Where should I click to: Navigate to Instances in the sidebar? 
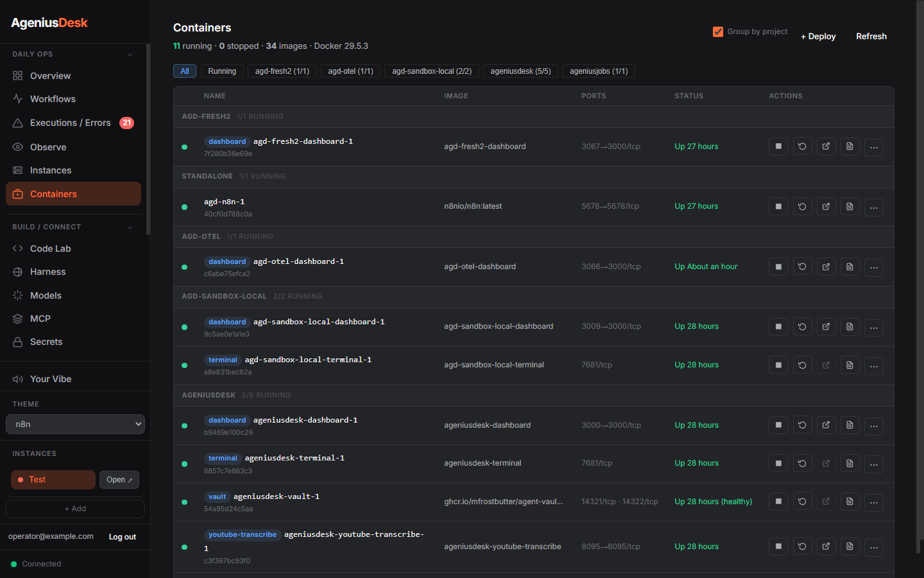coord(73,170)
